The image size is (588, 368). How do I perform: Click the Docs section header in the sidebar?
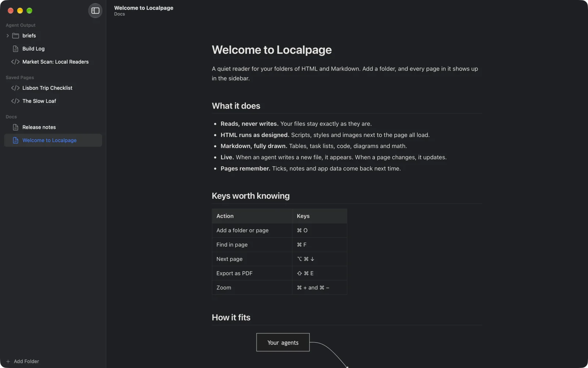(x=11, y=117)
